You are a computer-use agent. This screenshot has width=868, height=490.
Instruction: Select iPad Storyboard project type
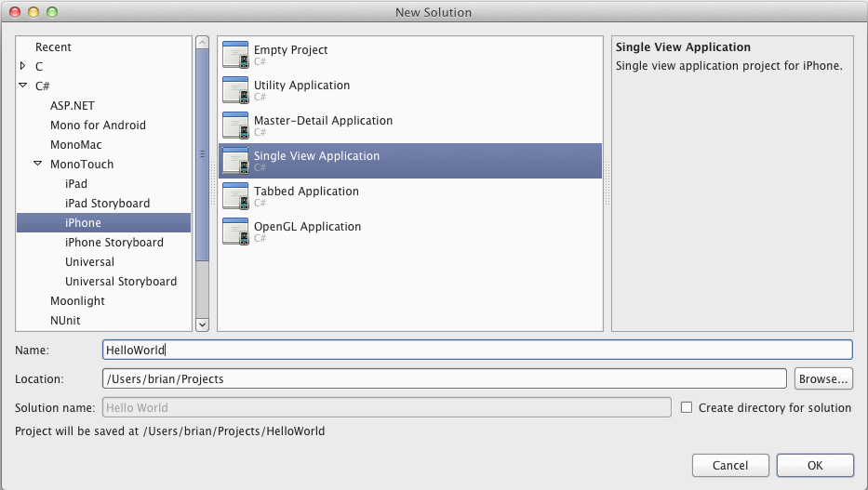point(107,203)
